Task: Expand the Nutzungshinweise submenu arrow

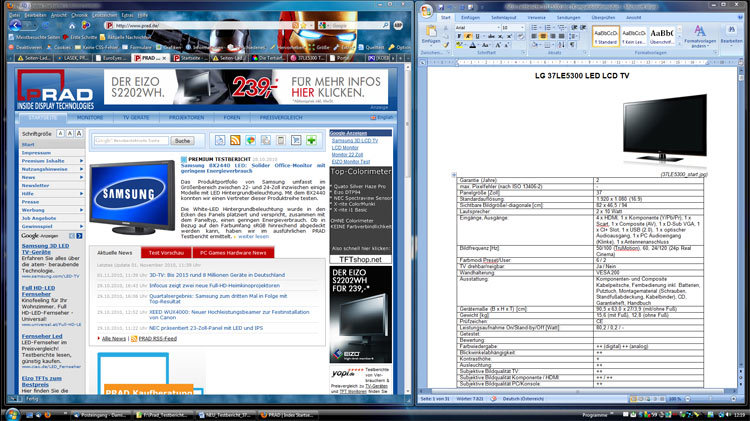Action: point(81,169)
